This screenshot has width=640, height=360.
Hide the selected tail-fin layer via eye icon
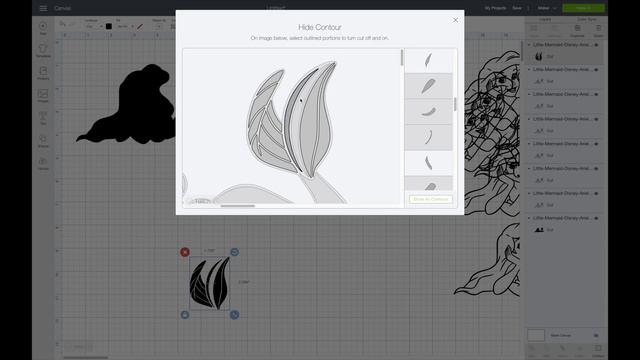596,45
